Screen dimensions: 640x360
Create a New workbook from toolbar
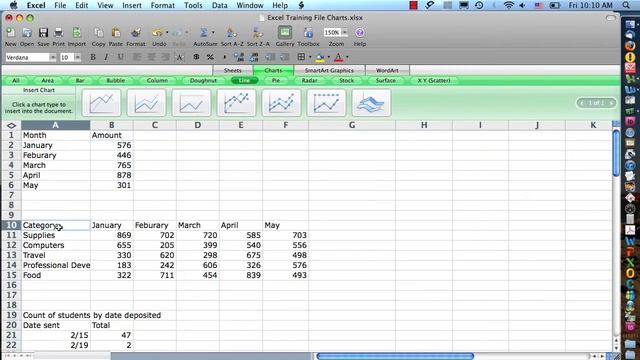point(11,33)
